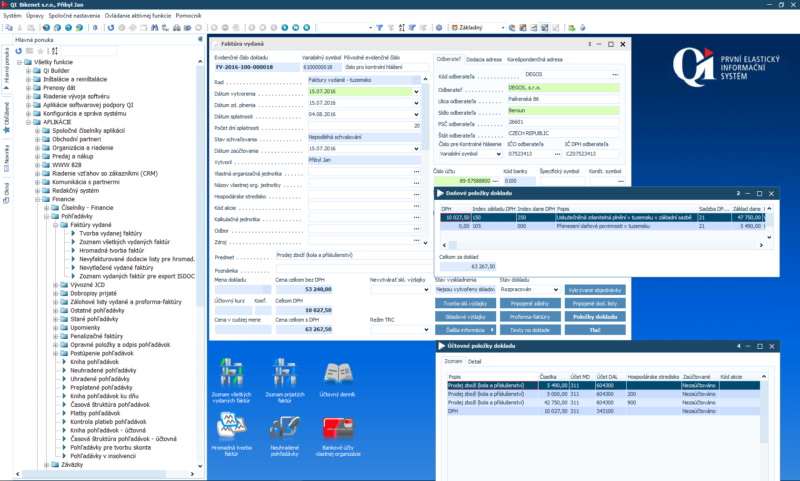The width and height of the screenshot is (800, 481).
Task: Open the Systém menu
Action: (12, 16)
